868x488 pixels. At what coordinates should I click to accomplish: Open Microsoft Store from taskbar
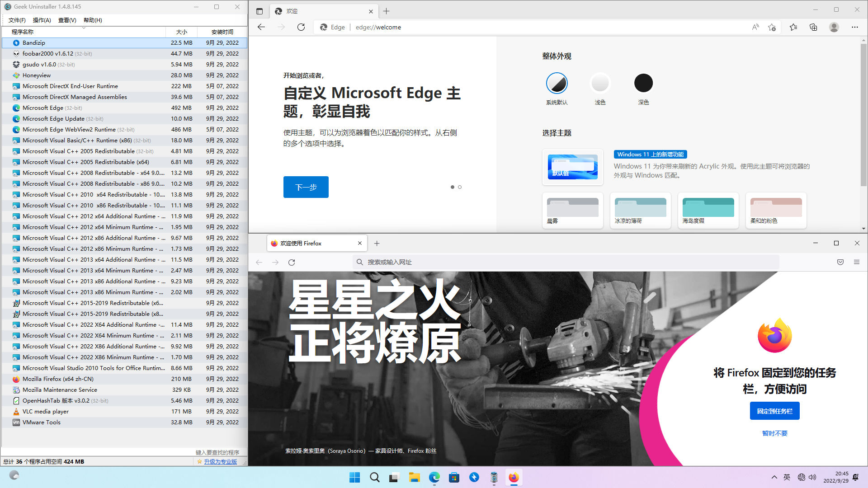tap(454, 477)
